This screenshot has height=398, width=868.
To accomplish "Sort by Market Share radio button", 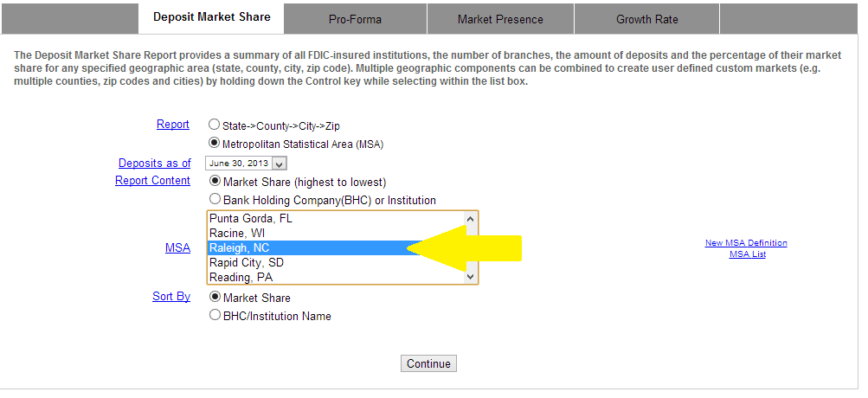I will [215, 297].
